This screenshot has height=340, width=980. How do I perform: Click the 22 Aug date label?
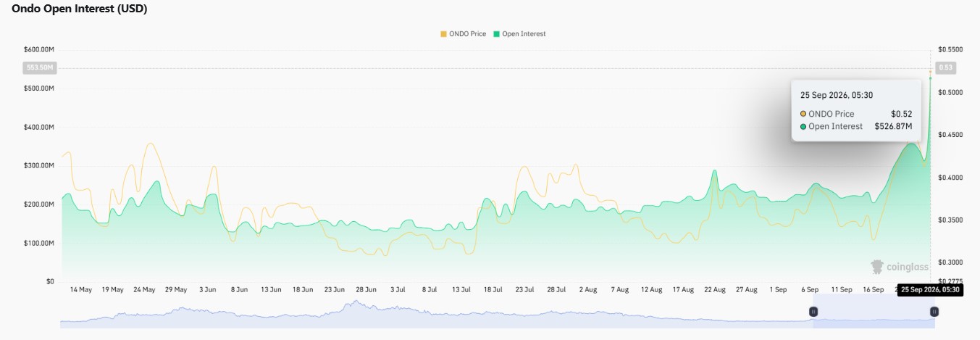pyautogui.click(x=714, y=289)
